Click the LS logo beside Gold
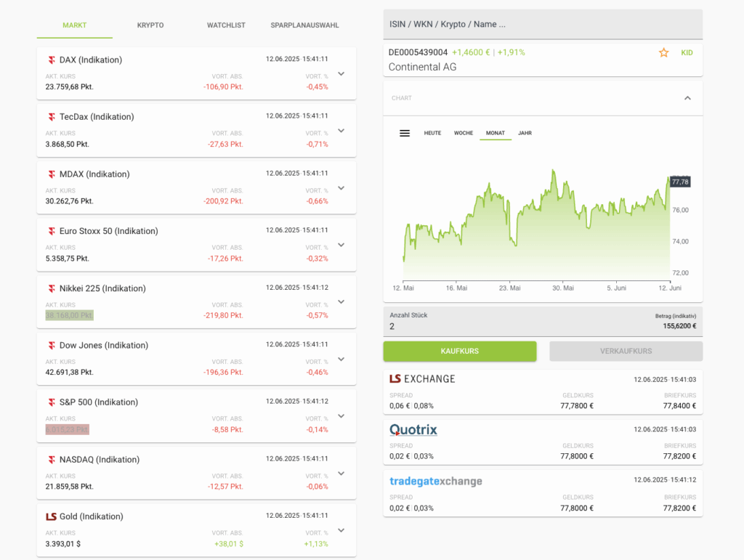Image resolution: width=744 pixels, height=560 pixels. pyautogui.click(x=52, y=516)
